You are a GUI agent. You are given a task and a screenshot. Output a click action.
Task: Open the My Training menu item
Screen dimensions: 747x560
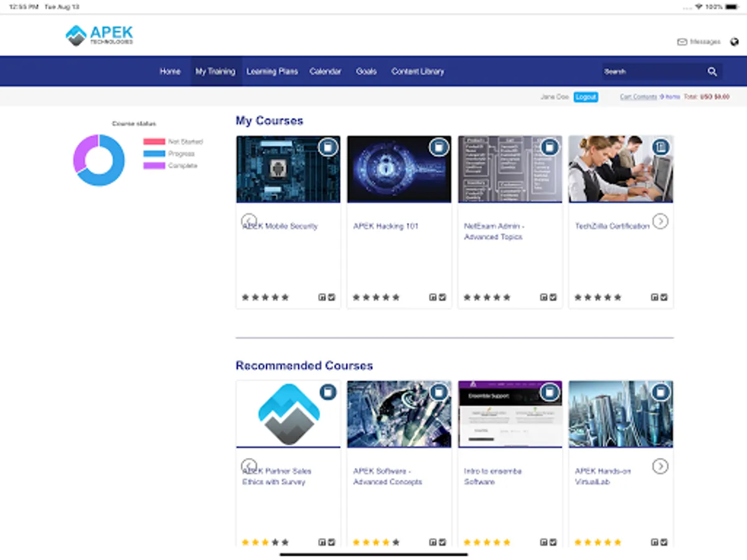pos(215,72)
